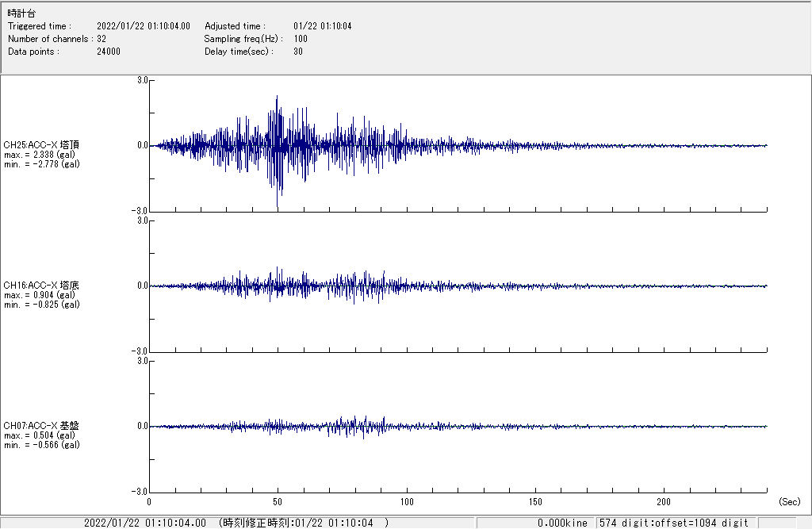Click the Sampling freq.(Hz) value 100
812x529 pixels.
301,39
